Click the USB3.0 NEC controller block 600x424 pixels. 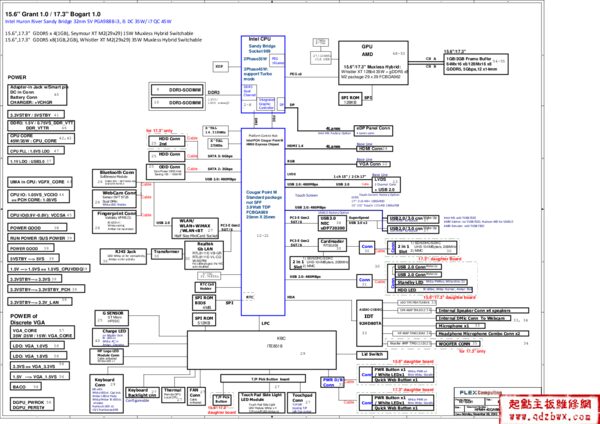pos(332,223)
